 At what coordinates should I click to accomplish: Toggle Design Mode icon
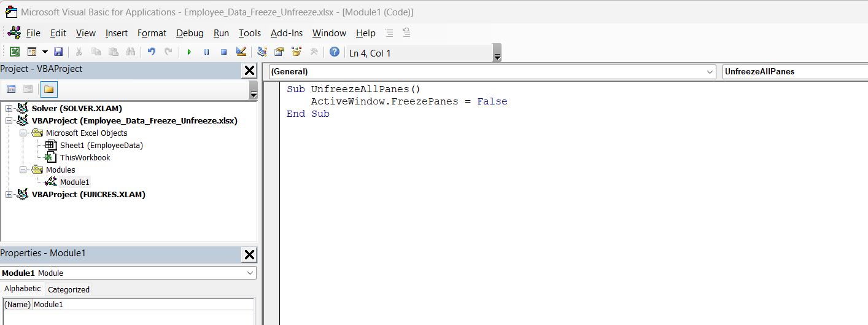241,52
